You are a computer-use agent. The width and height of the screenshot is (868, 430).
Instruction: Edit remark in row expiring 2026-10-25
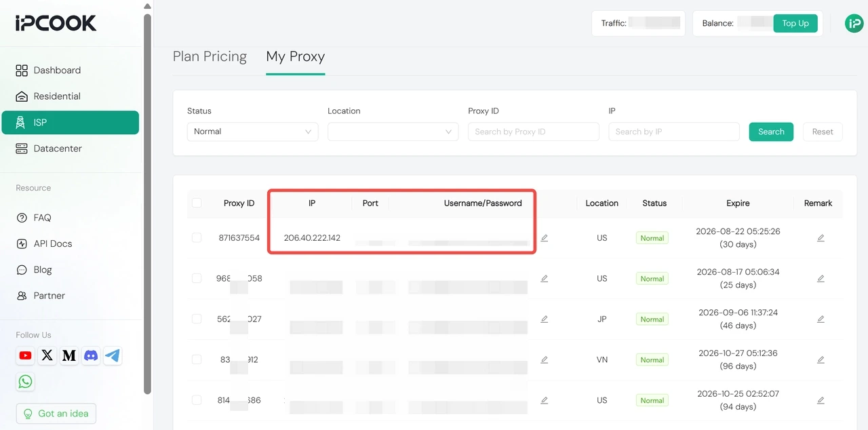point(821,401)
